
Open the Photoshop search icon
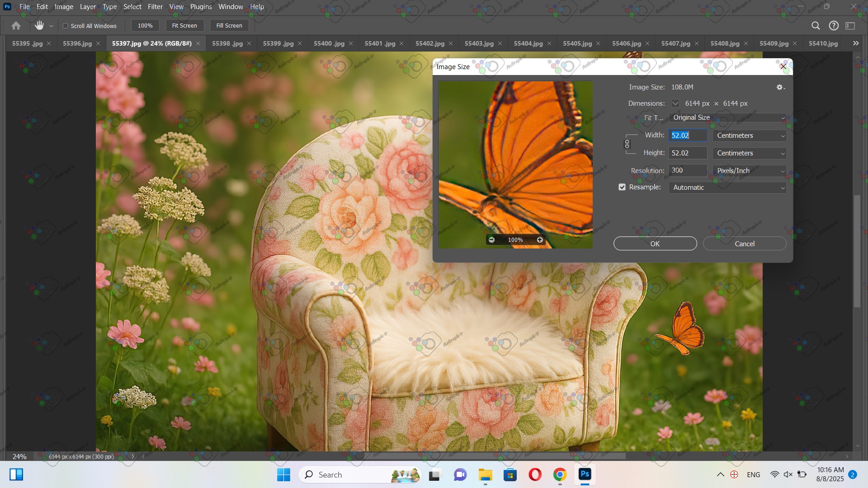tap(816, 26)
